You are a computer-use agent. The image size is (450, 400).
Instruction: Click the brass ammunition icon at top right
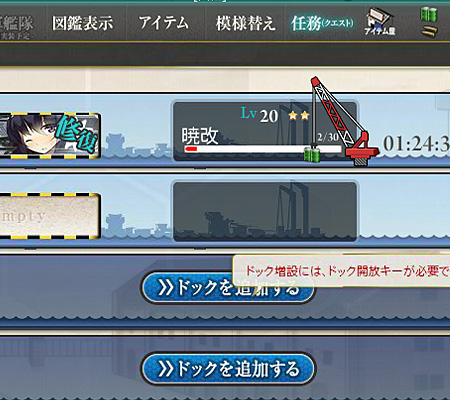pyautogui.click(x=429, y=32)
